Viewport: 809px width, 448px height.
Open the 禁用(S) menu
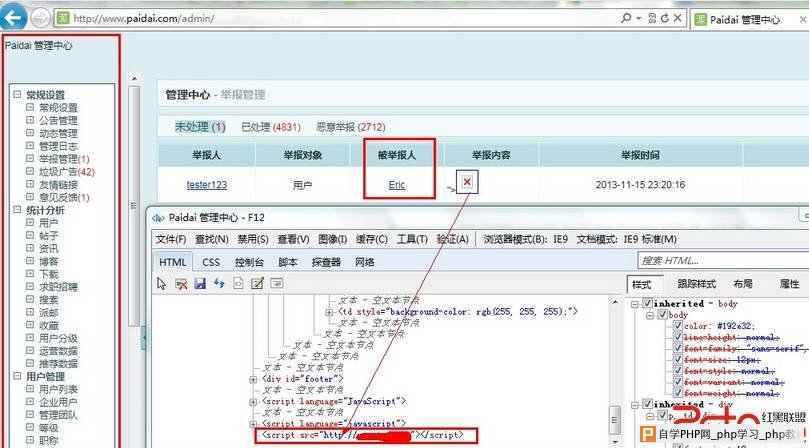pos(253,239)
